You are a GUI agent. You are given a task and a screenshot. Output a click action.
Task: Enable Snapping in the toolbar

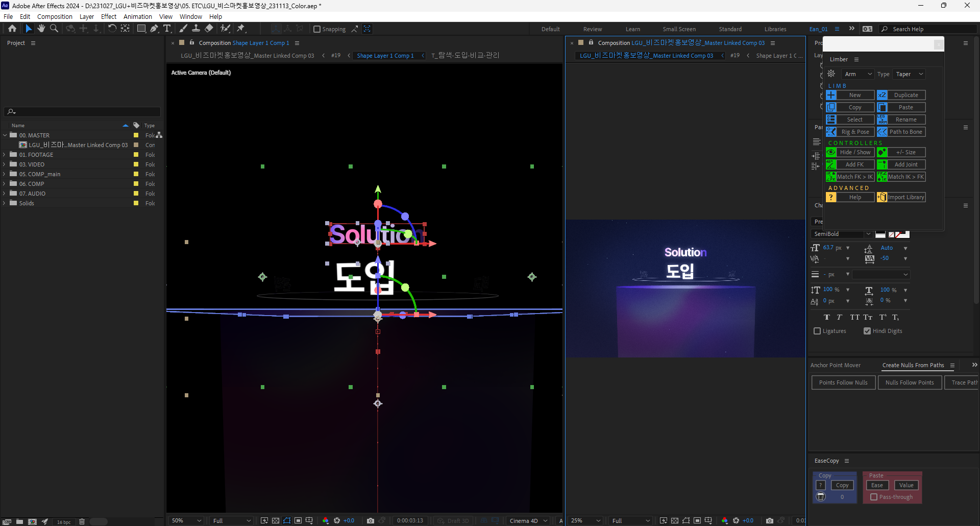coord(317,29)
